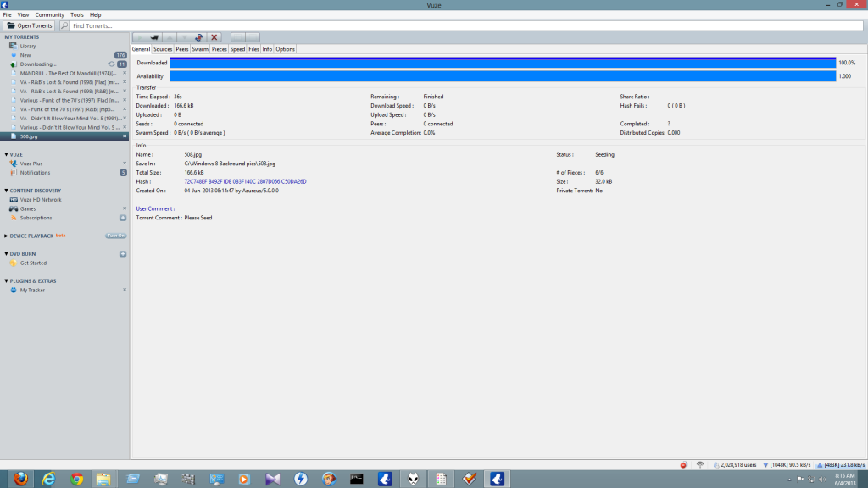Screen dimensions: 868x488
Task: Open My Tracker plugin entry
Action: (32, 290)
